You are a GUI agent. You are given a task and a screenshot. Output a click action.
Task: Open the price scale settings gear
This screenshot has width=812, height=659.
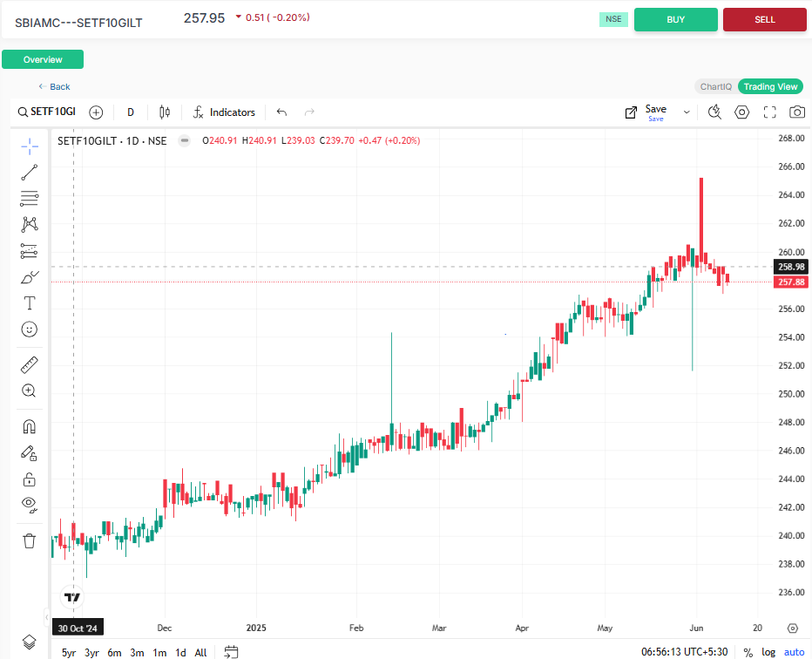click(x=792, y=628)
